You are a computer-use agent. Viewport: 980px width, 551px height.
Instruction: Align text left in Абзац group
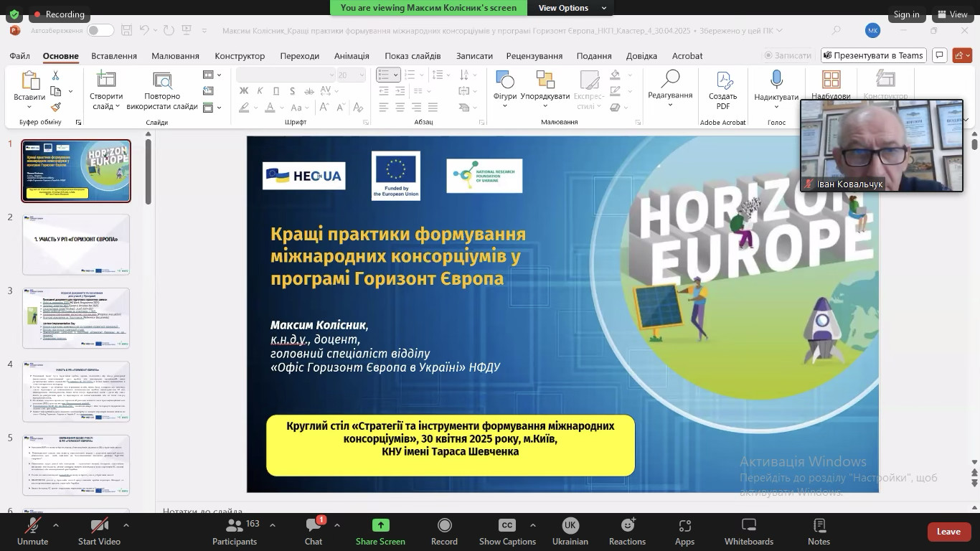[x=383, y=108]
